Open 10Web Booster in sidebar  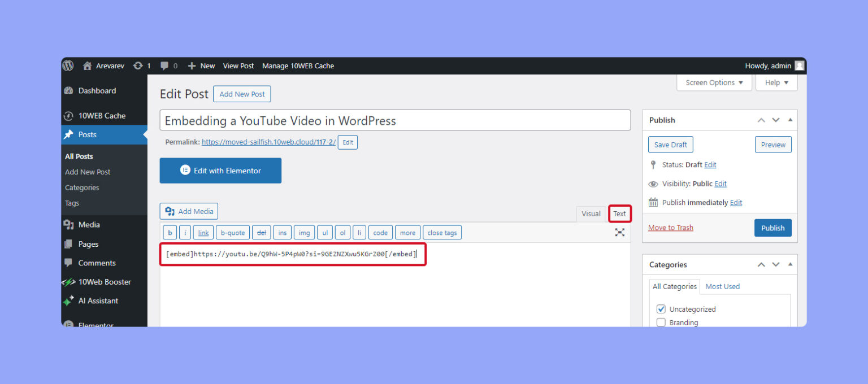(104, 282)
